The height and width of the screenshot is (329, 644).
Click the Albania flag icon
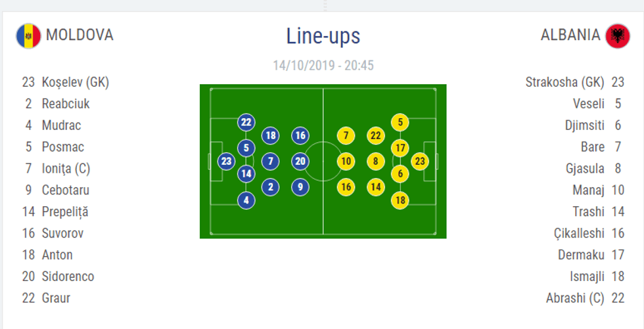point(617,35)
